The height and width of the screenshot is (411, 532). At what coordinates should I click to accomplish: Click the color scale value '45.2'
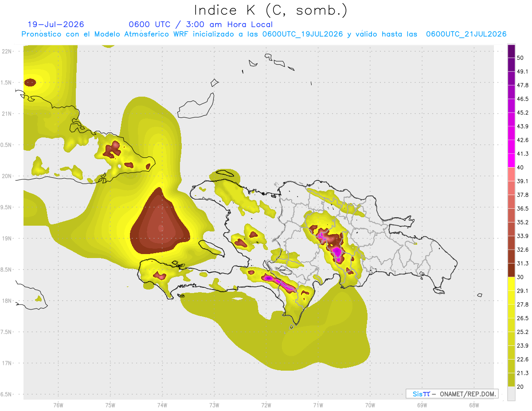coord(523,113)
